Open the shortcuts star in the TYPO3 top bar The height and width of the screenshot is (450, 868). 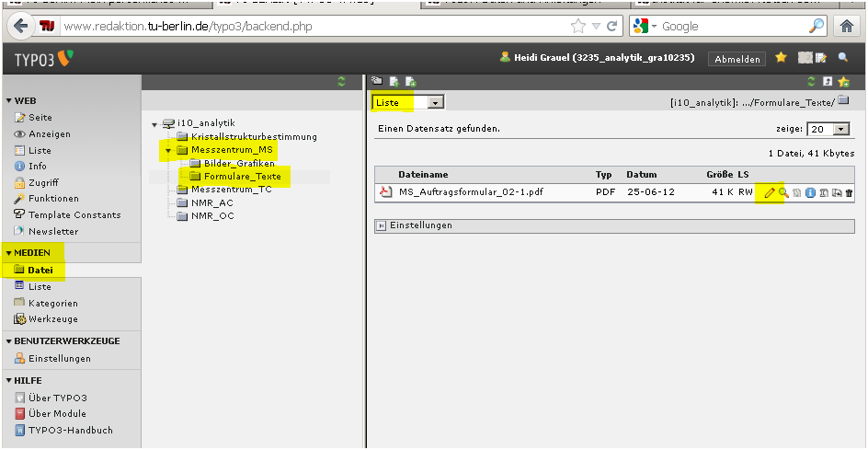[x=781, y=57]
